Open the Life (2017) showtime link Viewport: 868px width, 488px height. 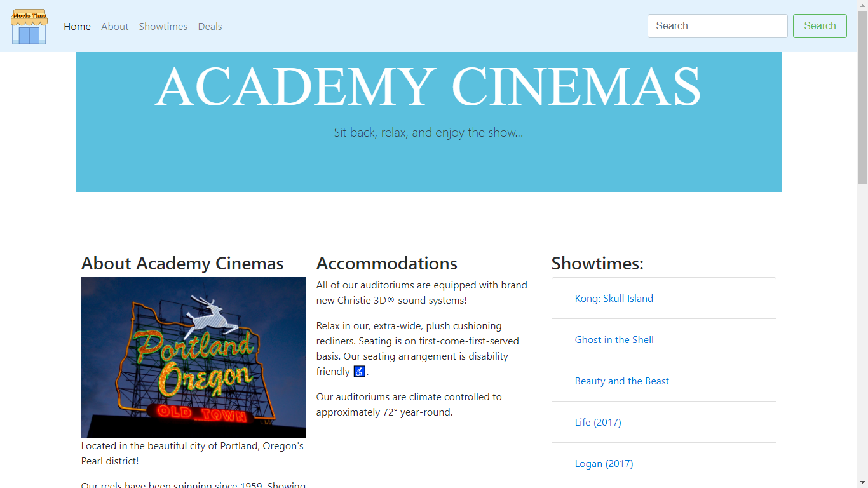tap(598, 423)
